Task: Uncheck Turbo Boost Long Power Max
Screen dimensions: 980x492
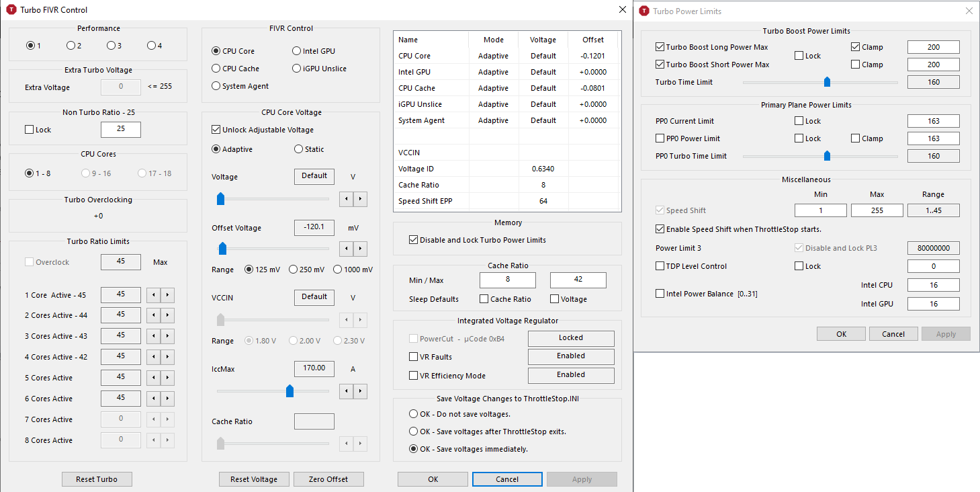Action: click(x=660, y=47)
